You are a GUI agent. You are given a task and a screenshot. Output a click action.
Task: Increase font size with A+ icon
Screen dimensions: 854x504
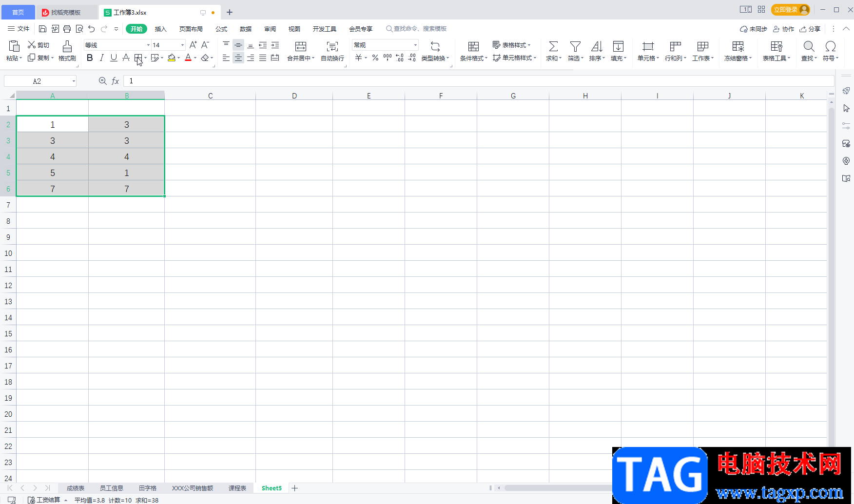193,45
